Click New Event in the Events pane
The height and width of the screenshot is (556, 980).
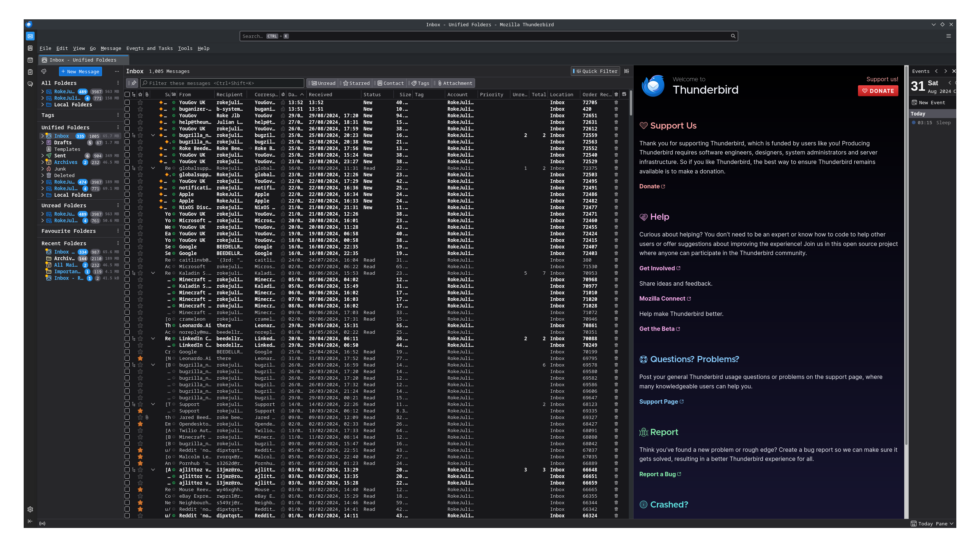pos(928,103)
